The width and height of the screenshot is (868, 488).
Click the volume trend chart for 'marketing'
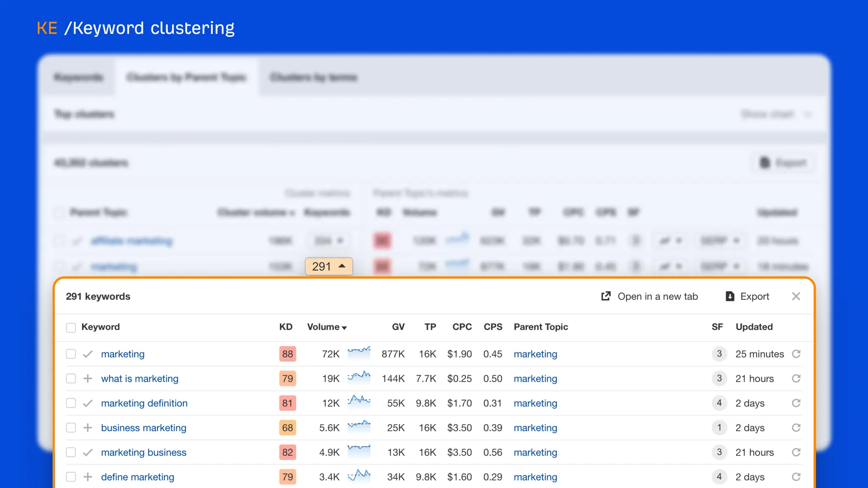click(359, 352)
